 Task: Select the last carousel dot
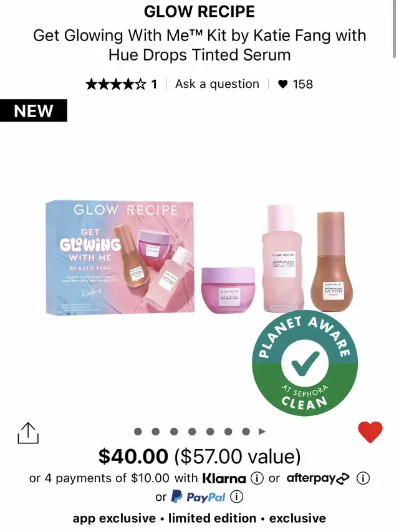[x=246, y=432]
